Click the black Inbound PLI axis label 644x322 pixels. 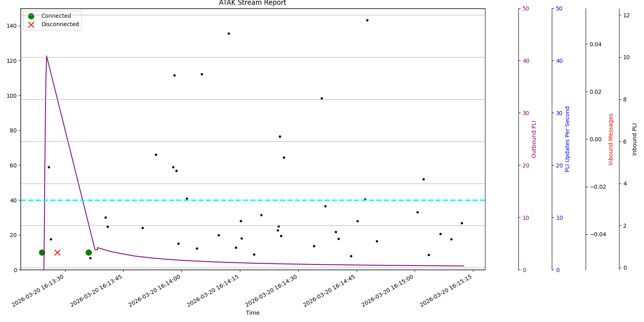click(635, 139)
